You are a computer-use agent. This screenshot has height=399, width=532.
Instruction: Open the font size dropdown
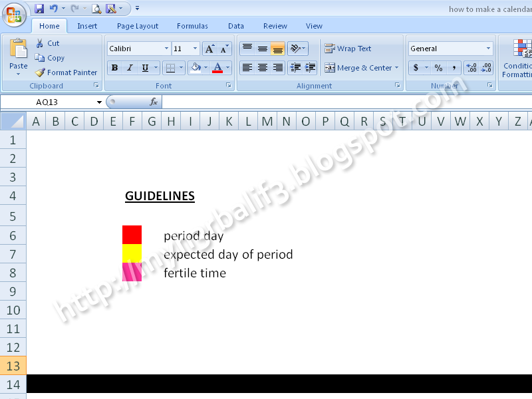(x=195, y=49)
